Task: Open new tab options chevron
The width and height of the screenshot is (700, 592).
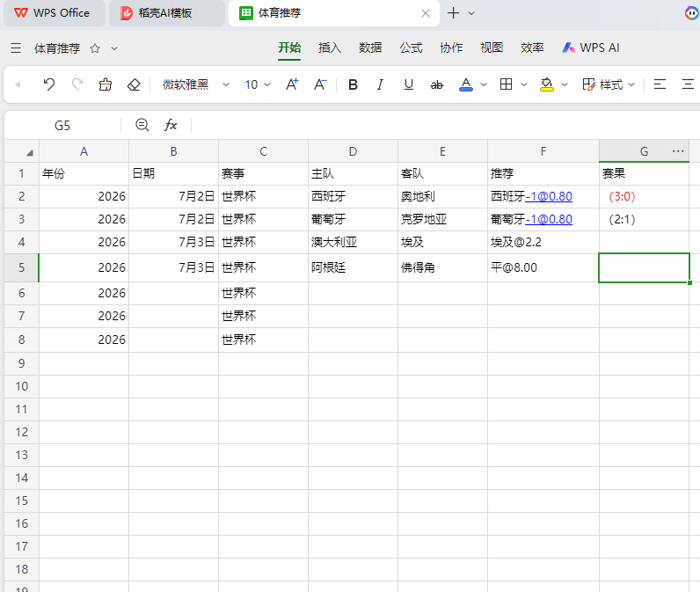Action: coord(471,13)
